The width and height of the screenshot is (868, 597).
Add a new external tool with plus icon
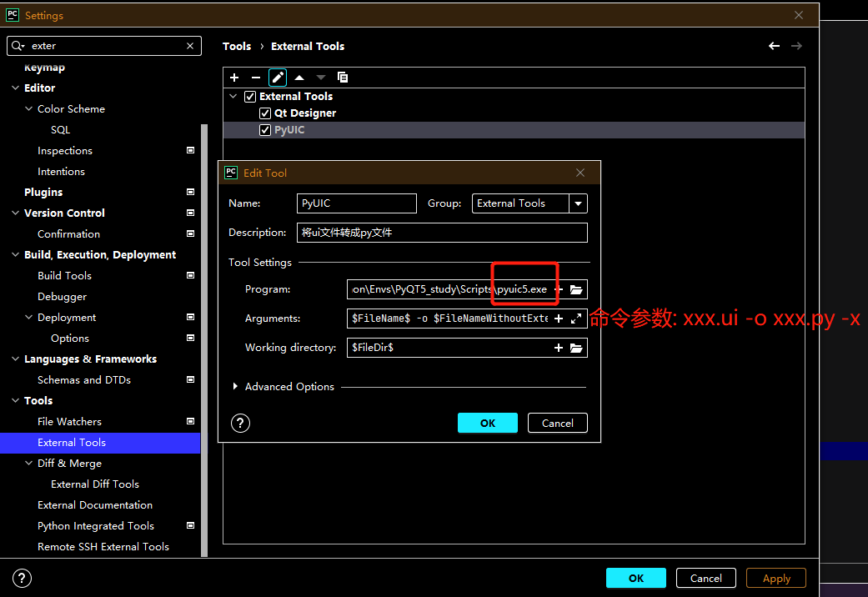point(234,78)
